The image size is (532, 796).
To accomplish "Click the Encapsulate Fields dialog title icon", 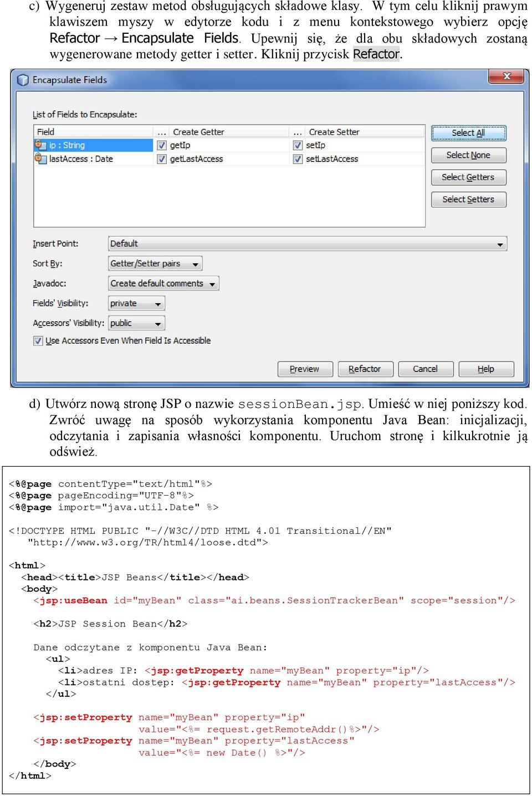I will pos(23,80).
